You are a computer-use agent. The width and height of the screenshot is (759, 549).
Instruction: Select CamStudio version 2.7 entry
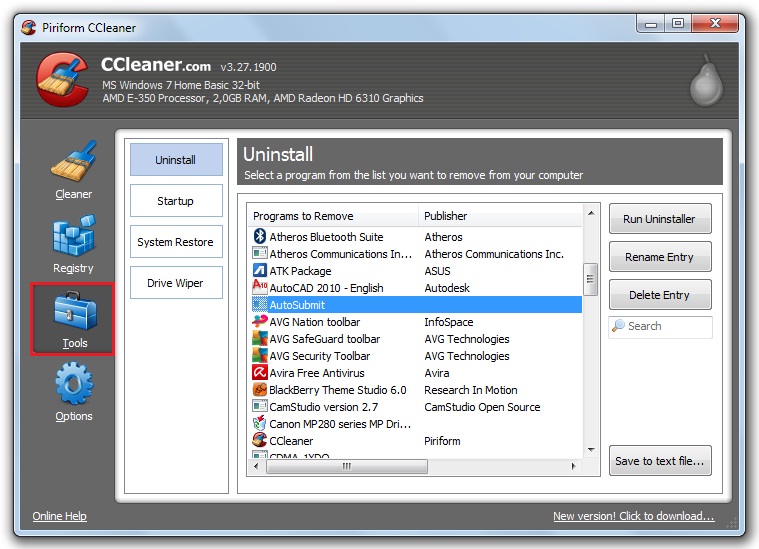(x=417, y=407)
